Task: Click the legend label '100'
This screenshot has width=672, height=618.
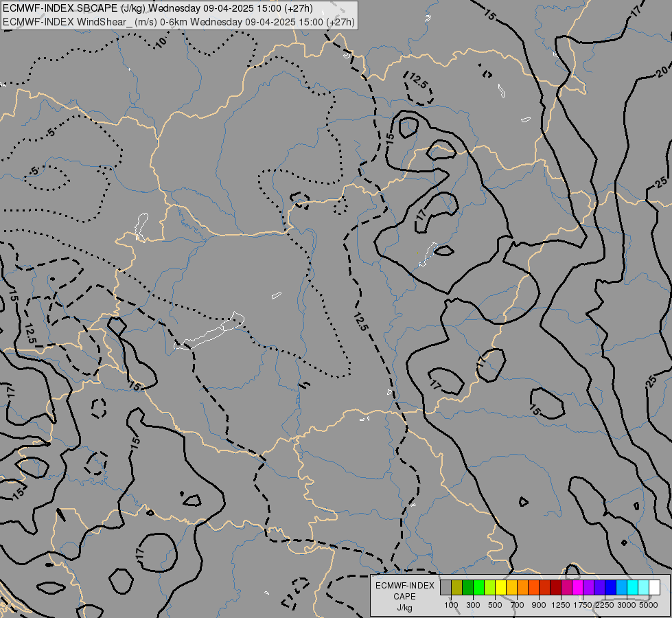Action: (451, 605)
